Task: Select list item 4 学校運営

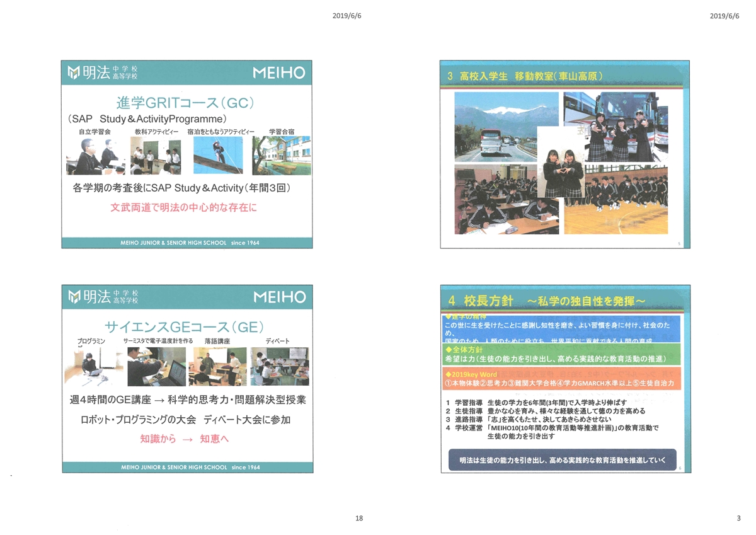Action: pos(552,432)
